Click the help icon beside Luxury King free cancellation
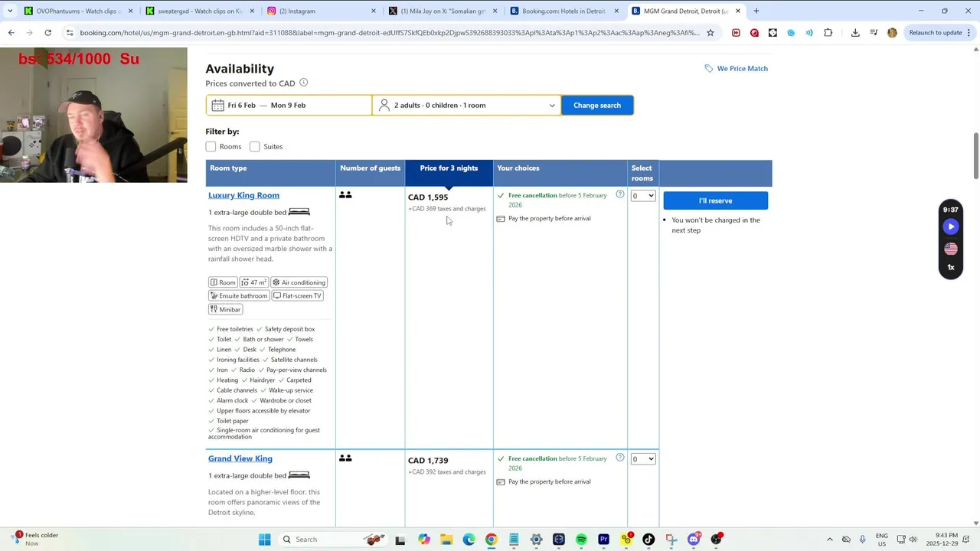 pyautogui.click(x=620, y=194)
